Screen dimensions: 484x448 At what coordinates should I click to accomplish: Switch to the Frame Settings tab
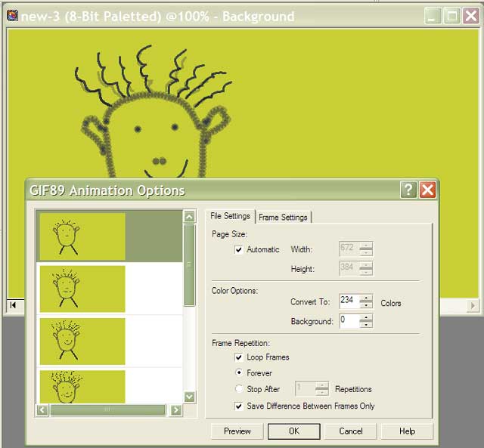point(283,218)
